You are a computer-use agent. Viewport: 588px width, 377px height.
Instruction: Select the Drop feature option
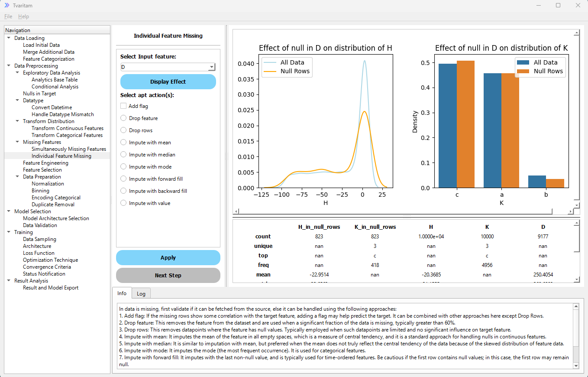(123, 118)
